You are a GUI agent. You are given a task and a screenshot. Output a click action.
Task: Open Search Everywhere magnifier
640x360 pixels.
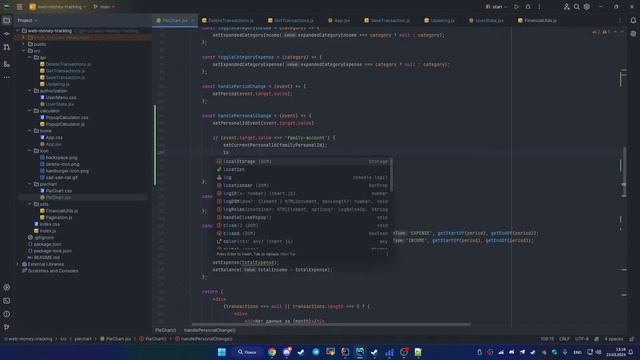(576, 7)
